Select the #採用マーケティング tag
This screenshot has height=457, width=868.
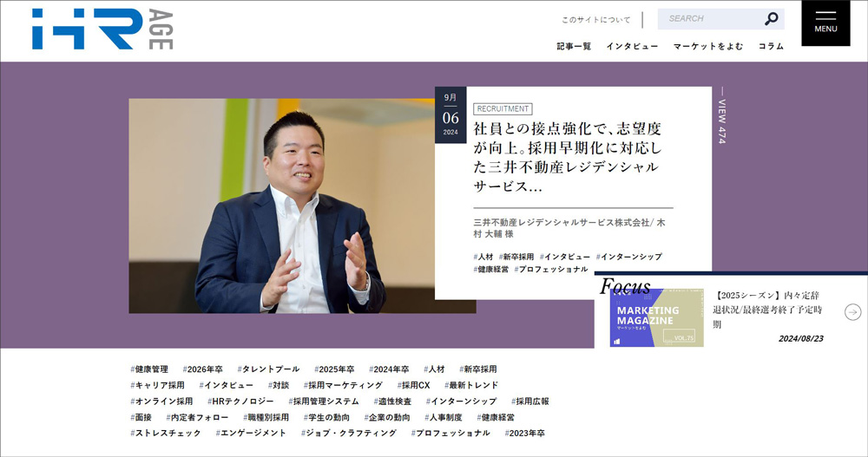pos(343,385)
